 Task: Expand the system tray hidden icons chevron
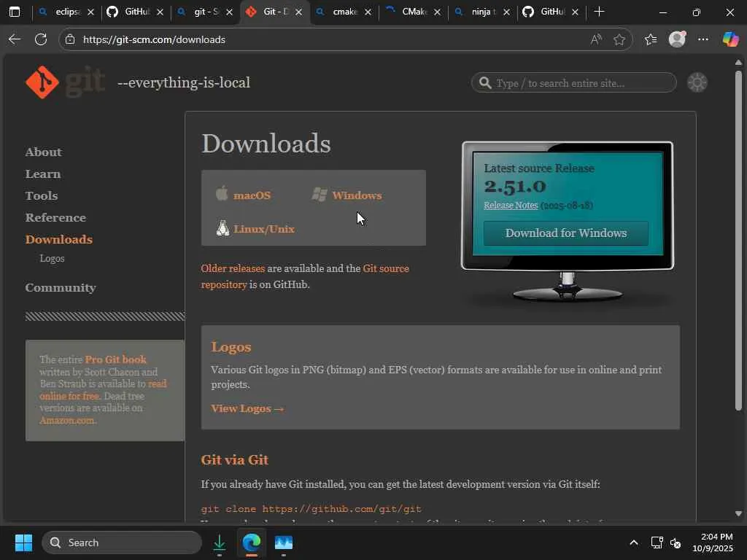(x=634, y=542)
